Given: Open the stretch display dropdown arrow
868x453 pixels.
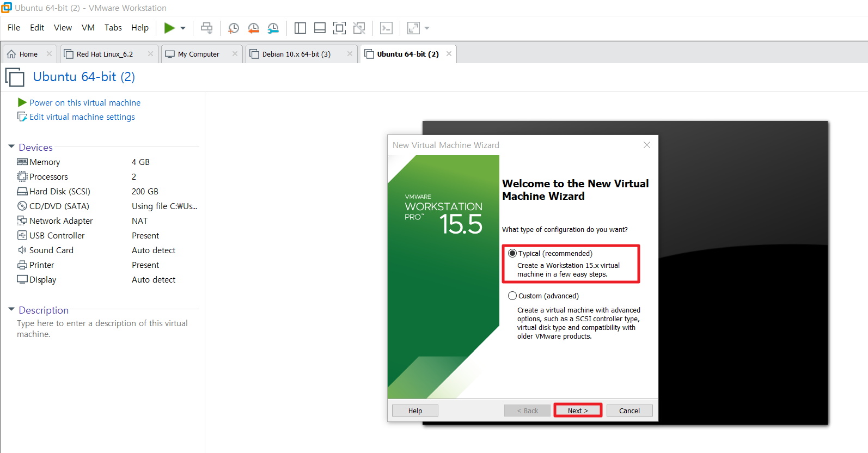Looking at the screenshot, I should pos(427,28).
